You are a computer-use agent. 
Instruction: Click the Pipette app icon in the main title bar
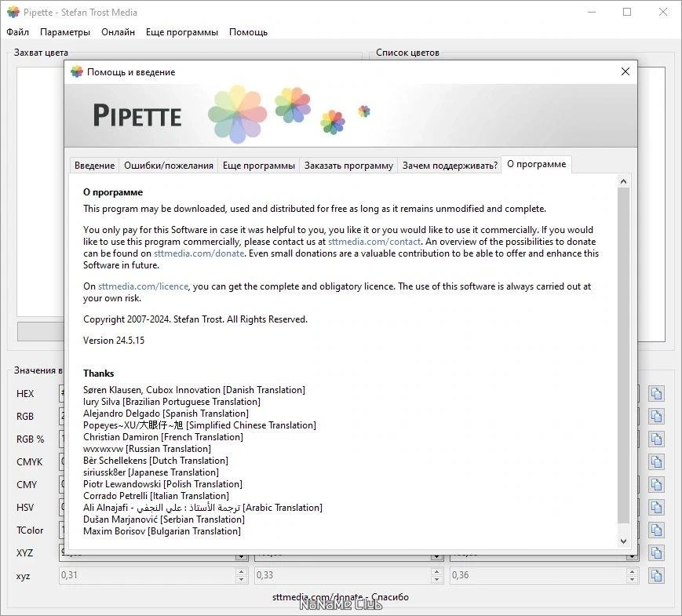tap(13, 13)
